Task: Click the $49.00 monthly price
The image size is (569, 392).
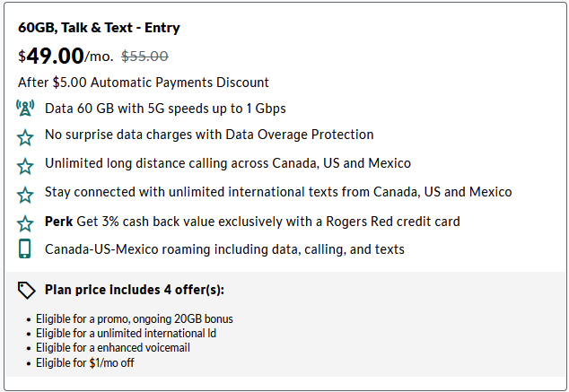Action: [x=66, y=56]
